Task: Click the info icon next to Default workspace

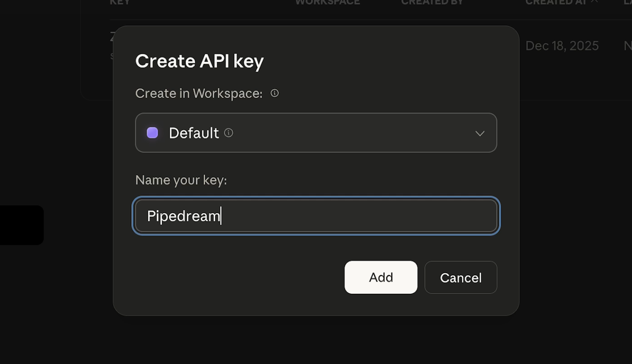Action: click(x=229, y=133)
